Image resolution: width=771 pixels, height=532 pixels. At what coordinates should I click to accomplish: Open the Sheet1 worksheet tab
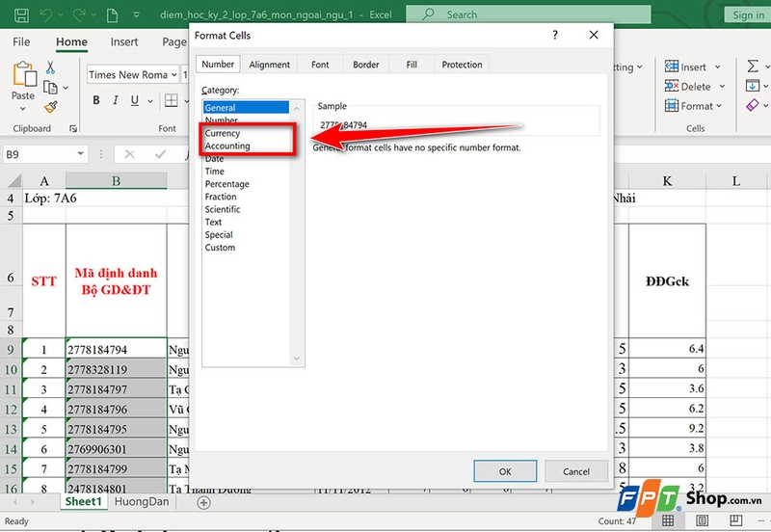tap(83, 501)
